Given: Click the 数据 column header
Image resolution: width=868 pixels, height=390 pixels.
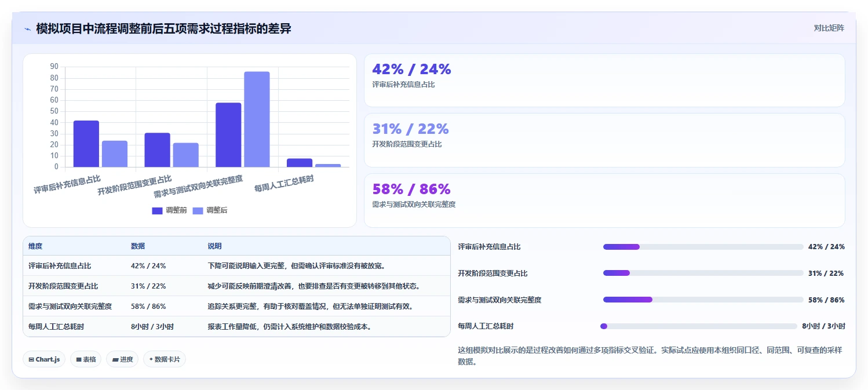Looking at the screenshot, I should (x=138, y=246).
